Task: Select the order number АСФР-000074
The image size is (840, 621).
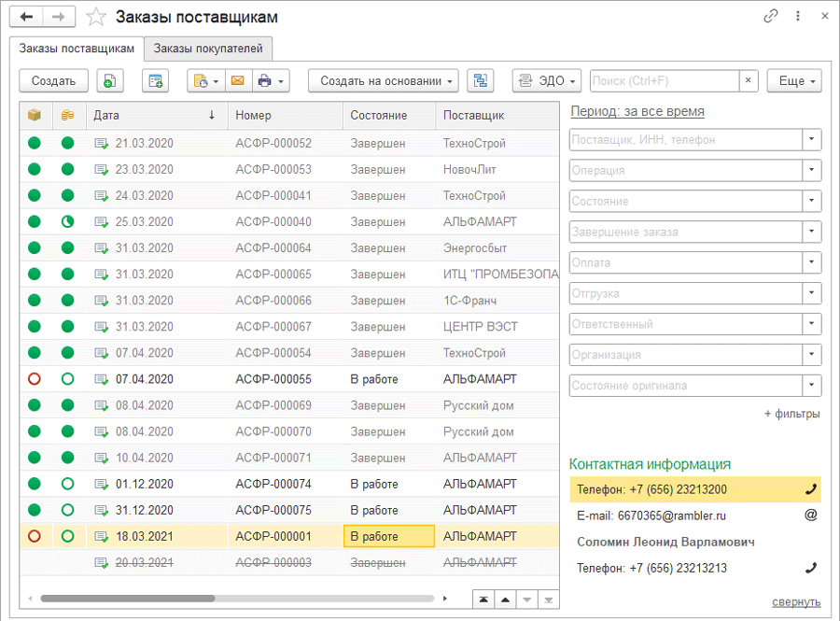Action: (x=273, y=485)
